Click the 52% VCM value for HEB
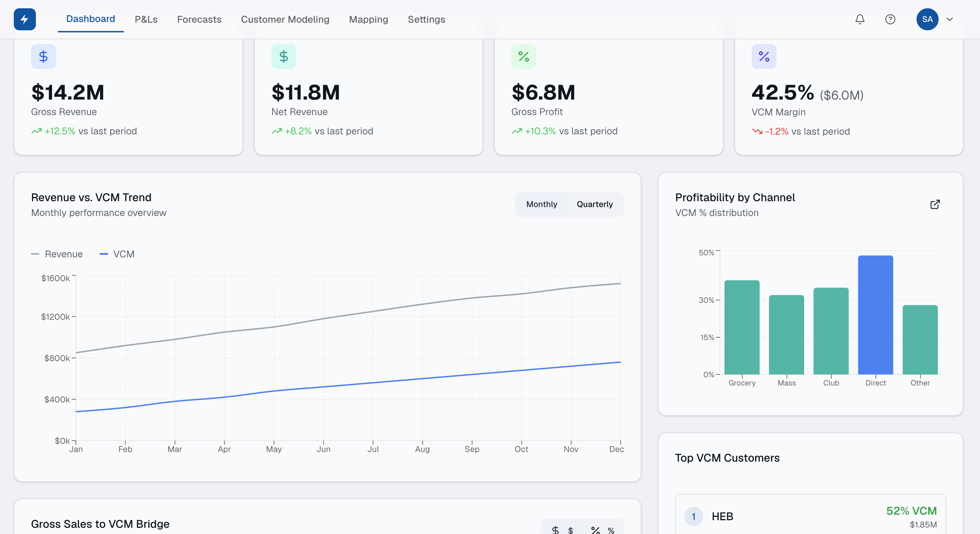 [911, 511]
